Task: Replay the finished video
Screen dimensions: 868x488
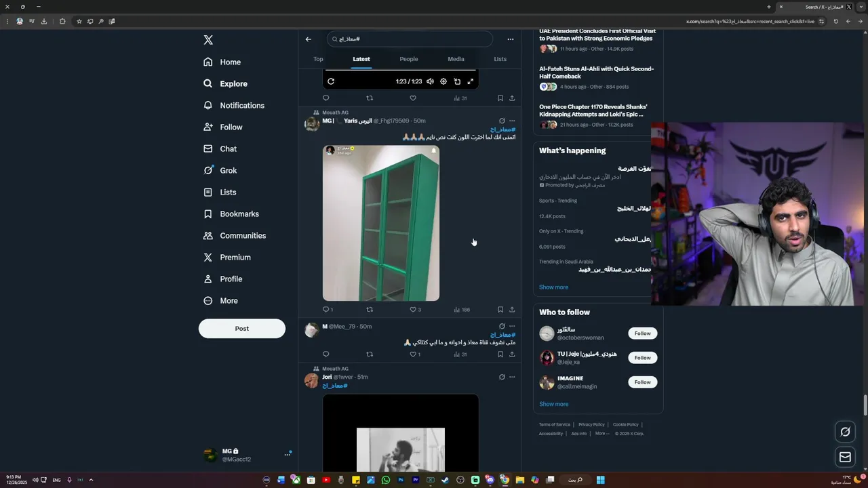Action: click(331, 81)
